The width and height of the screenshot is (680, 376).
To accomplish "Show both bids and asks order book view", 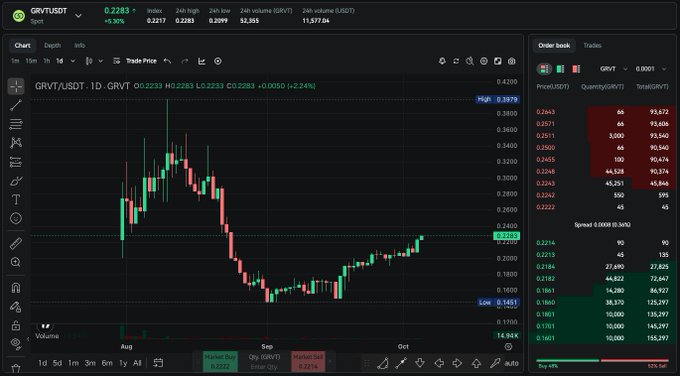I will [544, 69].
